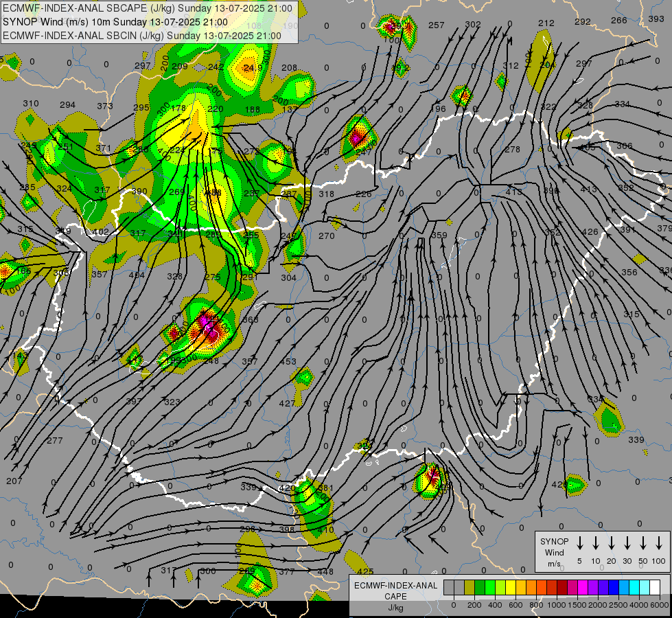Viewport: 672px width, 618px height.
Task: Click the wind arrow above the 10 label
Action: (x=595, y=543)
